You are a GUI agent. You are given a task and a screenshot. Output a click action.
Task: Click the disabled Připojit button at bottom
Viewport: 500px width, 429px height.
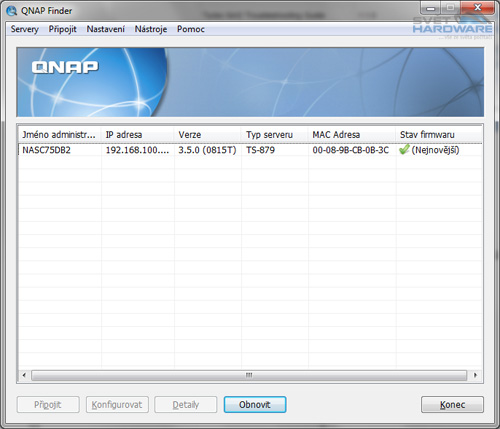tap(48, 405)
